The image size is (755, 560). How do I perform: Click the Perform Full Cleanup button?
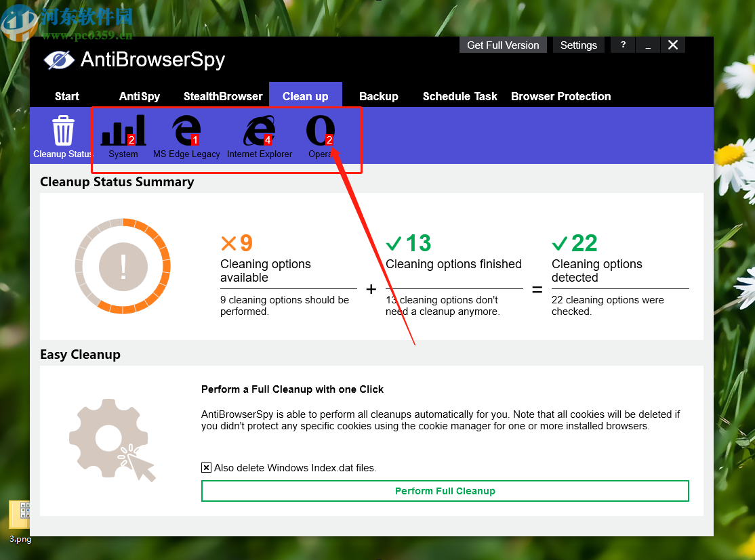pos(445,491)
